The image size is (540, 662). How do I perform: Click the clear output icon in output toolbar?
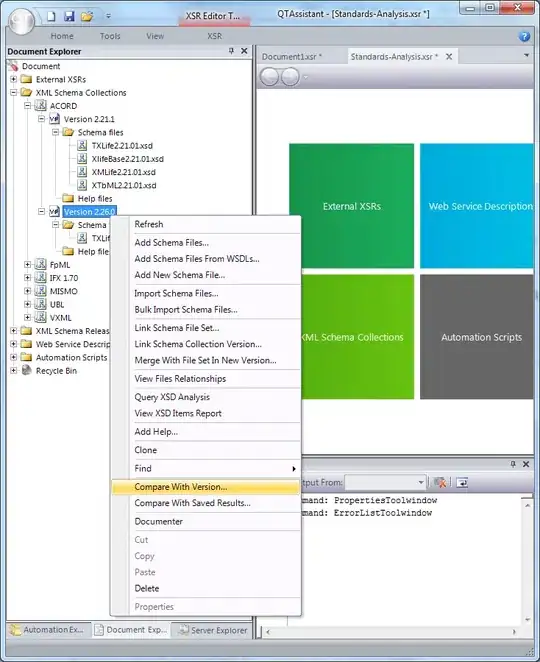coord(440,482)
